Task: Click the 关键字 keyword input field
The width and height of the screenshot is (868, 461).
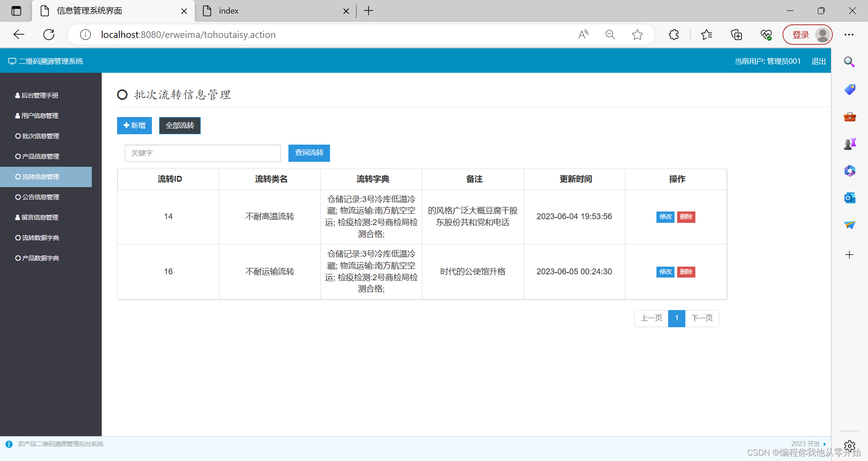Action: pos(202,153)
